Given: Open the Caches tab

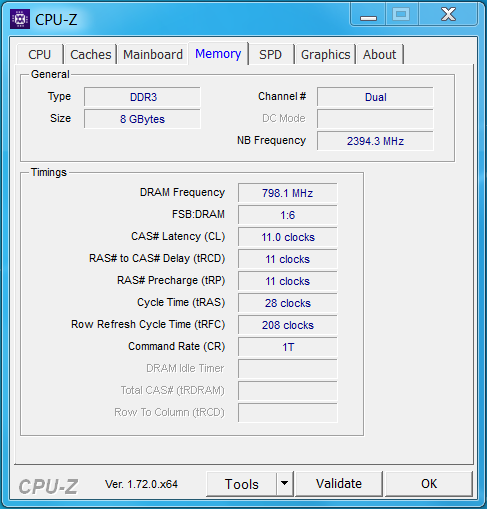Looking at the screenshot, I should click(x=91, y=54).
